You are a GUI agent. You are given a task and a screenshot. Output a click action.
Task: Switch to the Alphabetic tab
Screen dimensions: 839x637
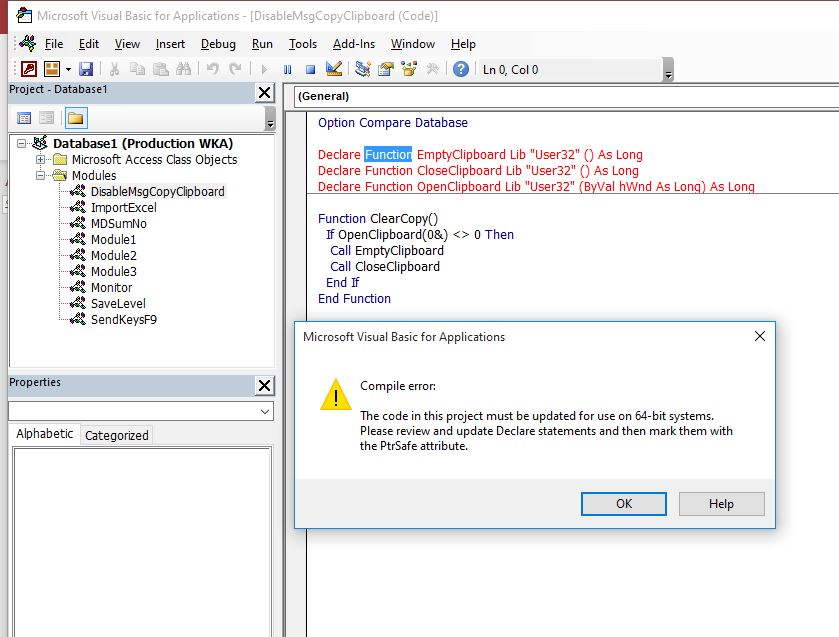(44, 434)
